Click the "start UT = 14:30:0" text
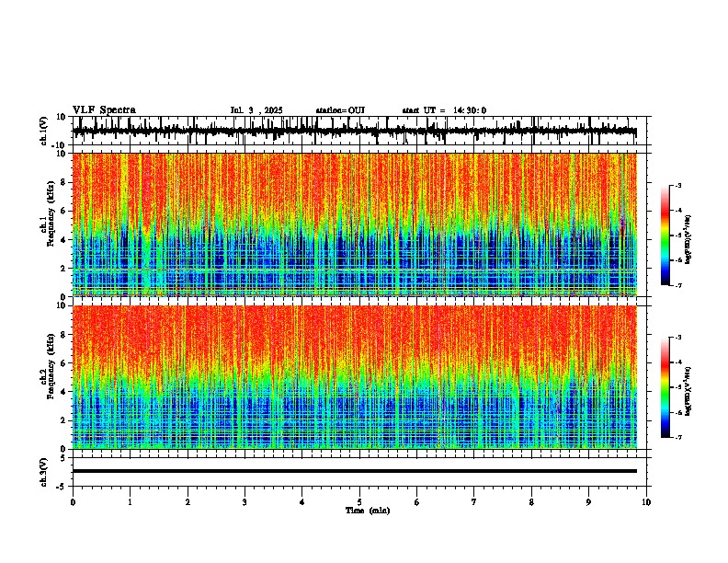The height and width of the screenshot is (563, 728). [x=444, y=110]
